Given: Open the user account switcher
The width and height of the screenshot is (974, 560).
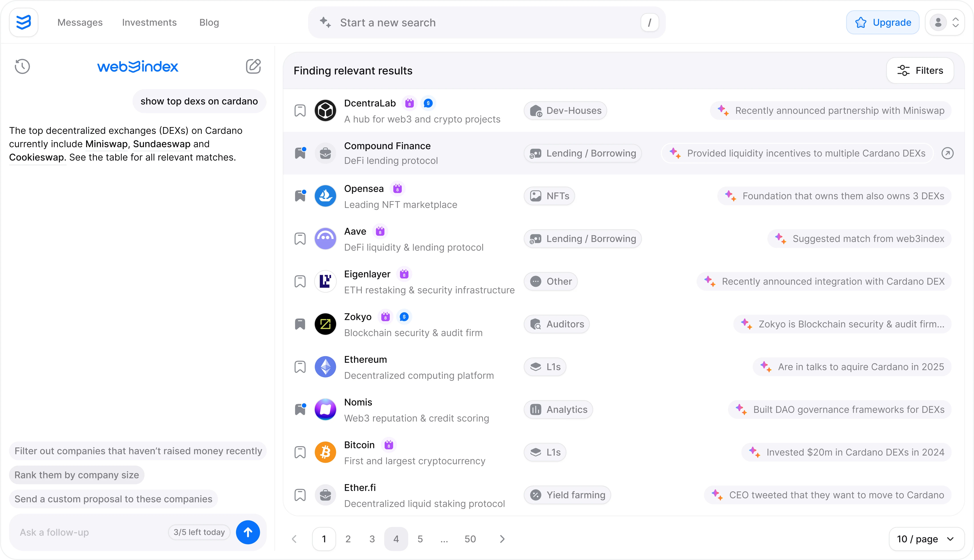Looking at the screenshot, I should click(x=945, y=22).
